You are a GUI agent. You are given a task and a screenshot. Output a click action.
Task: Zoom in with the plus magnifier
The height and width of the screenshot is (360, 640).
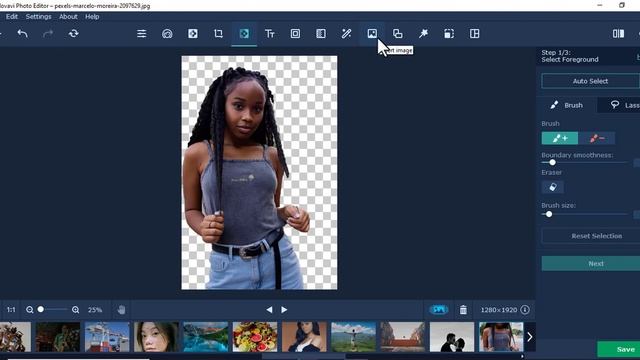76,310
